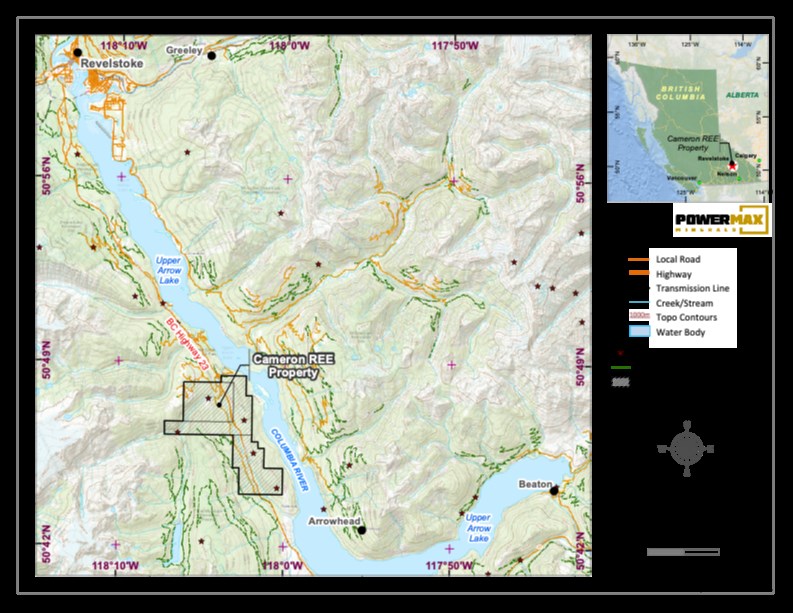Click the British Columbia inset map
The width and height of the screenshot is (793, 613).
pyautogui.click(x=689, y=118)
